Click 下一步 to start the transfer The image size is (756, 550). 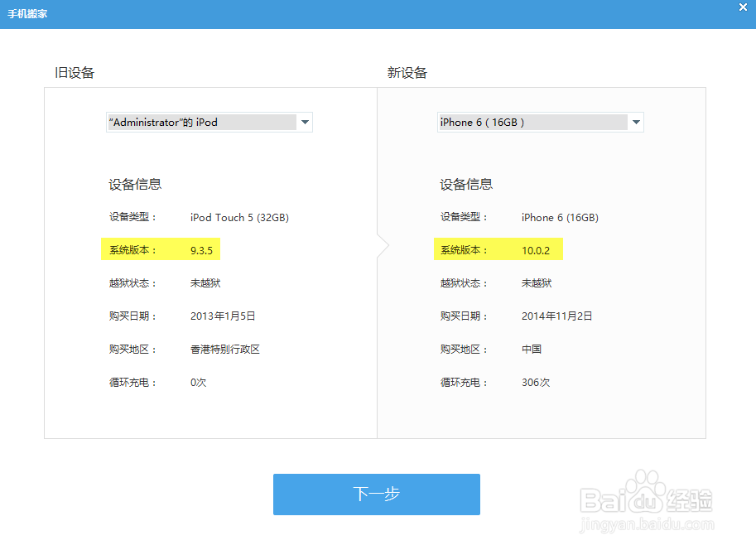tap(377, 494)
